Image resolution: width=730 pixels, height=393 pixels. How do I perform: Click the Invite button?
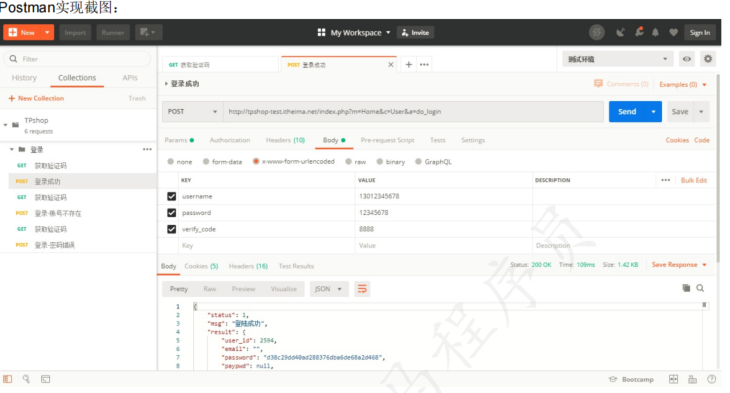pyautogui.click(x=416, y=33)
